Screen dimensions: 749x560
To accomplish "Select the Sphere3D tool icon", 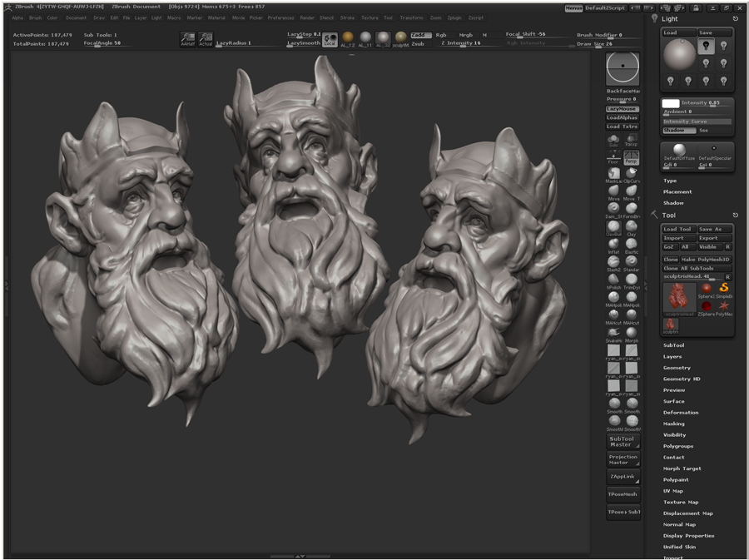I will click(706, 288).
